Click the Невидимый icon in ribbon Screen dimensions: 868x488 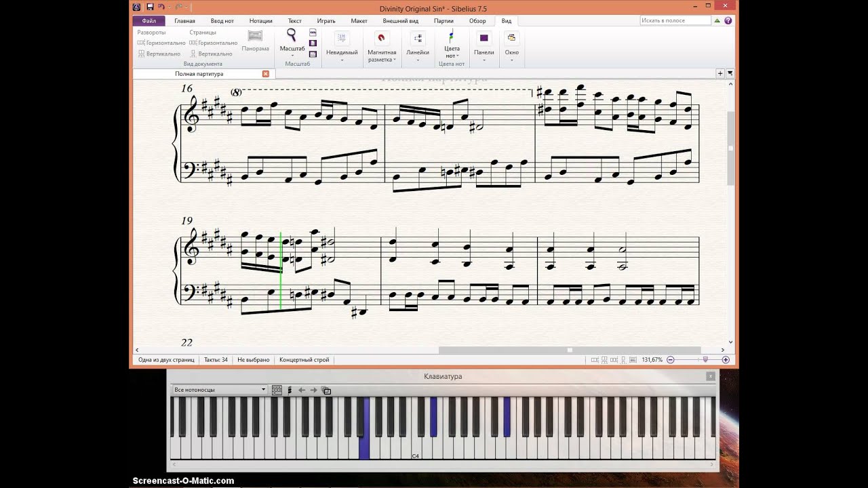coord(342,38)
